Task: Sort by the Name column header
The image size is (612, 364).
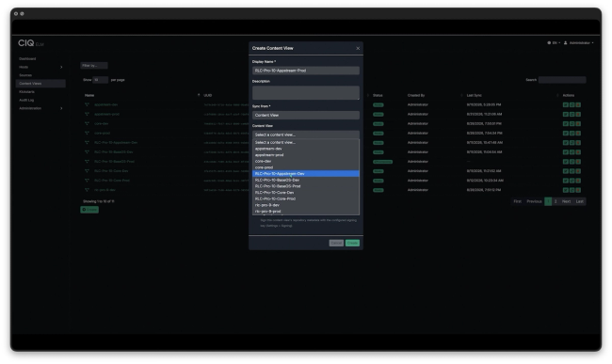Action: point(89,96)
